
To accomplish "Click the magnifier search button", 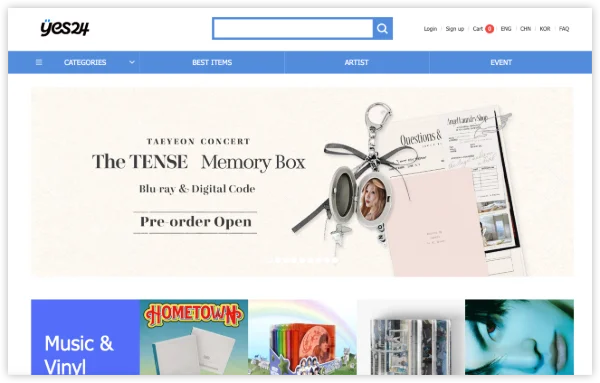I will [382, 28].
